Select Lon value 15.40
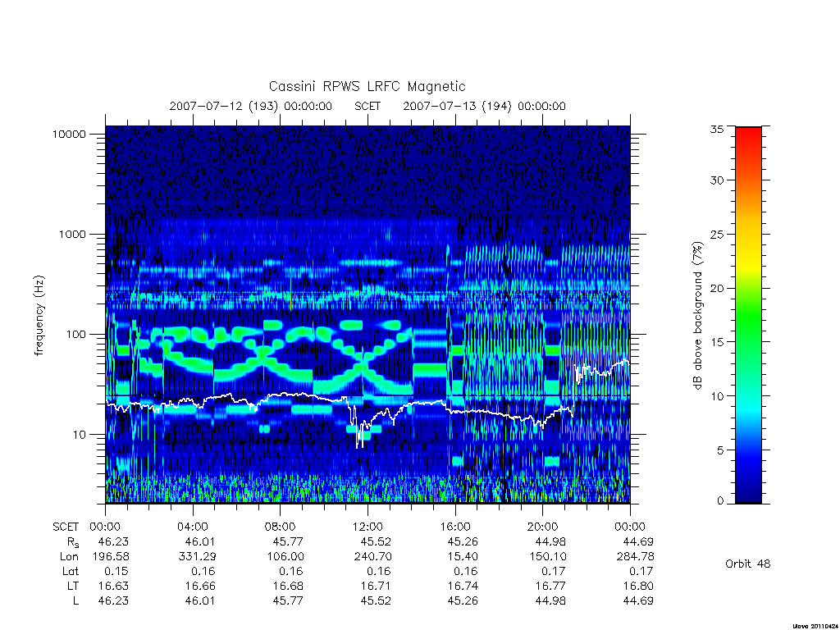840x630 pixels. 463,557
